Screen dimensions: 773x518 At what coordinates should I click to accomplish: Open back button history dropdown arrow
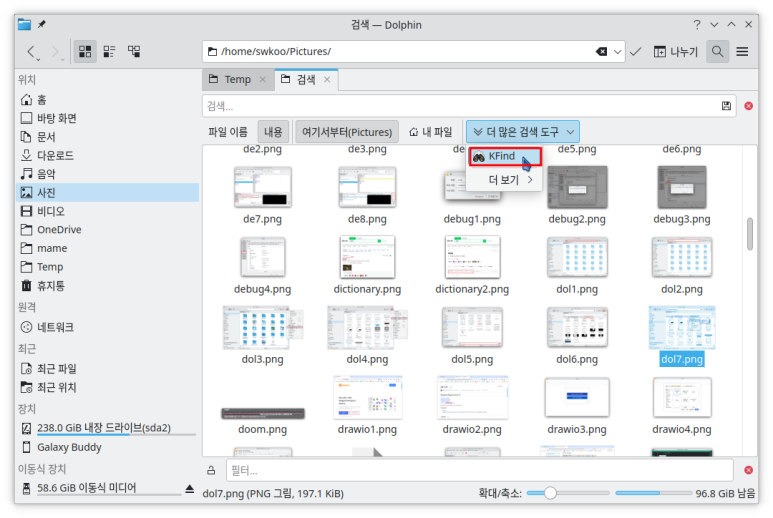[x=38, y=59]
